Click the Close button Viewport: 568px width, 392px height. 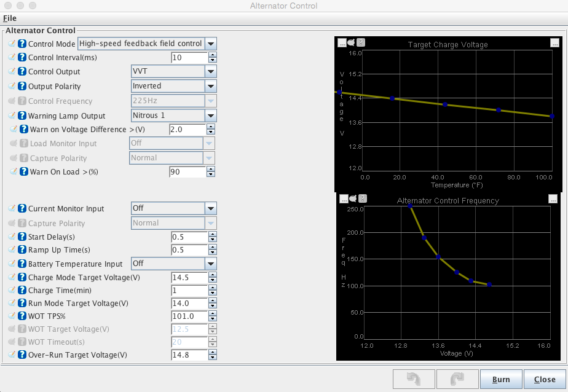(544, 379)
